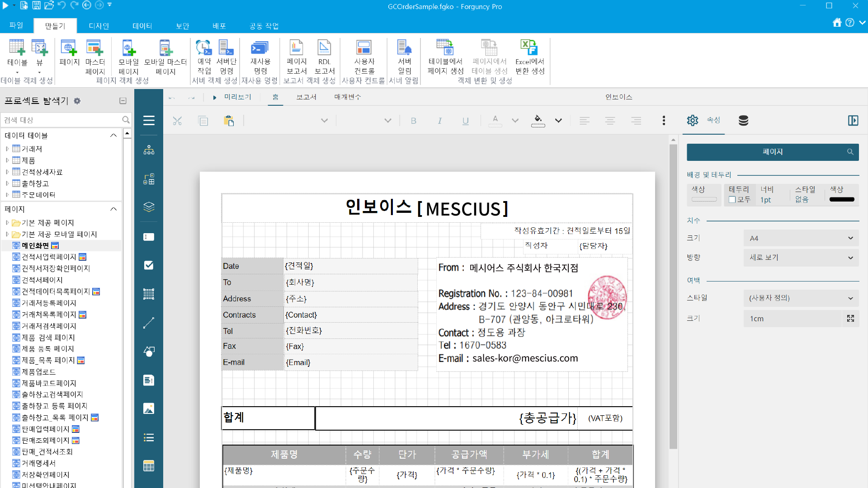Open the data binding database icon
The width and height of the screenshot is (868, 488).
tap(743, 121)
